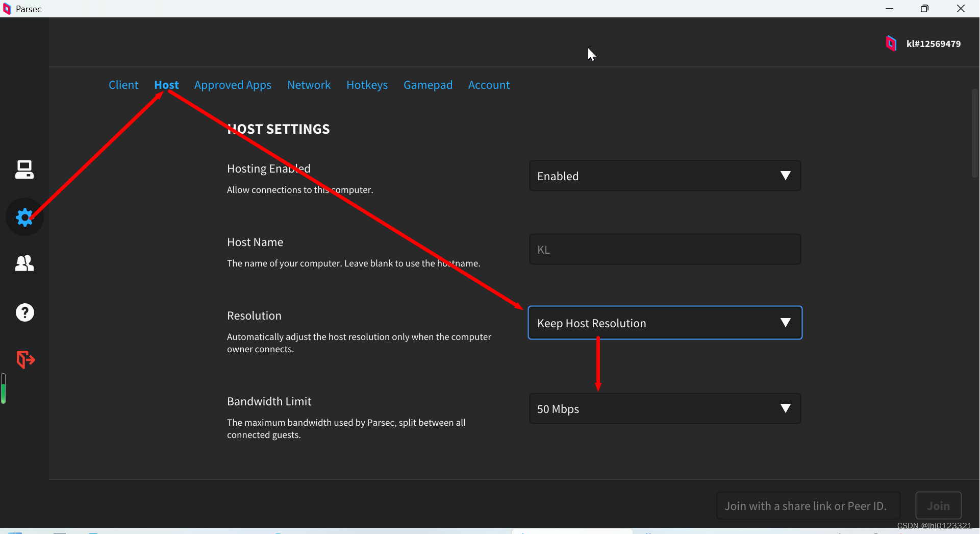The width and height of the screenshot is (980, 534).
Task: Click the Parsec logo in title bar
Action: [7, 9]
